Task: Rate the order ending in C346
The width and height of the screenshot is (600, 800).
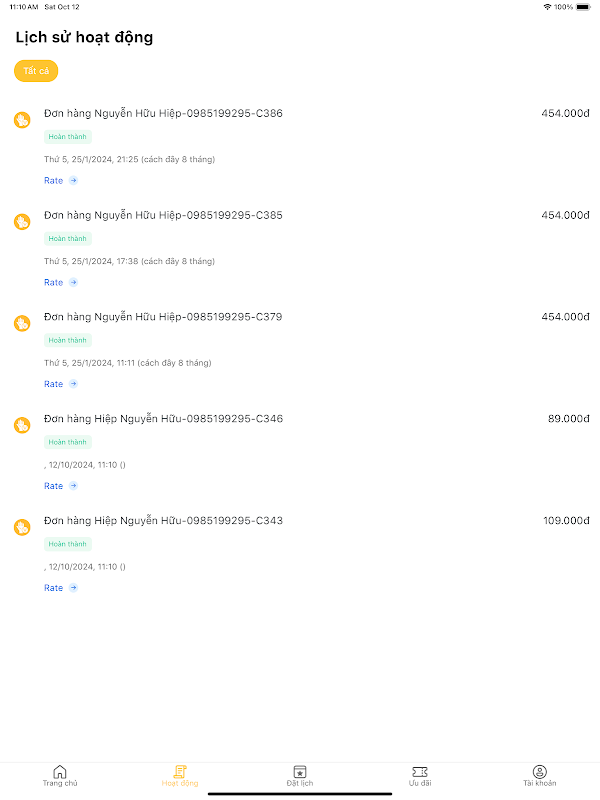Action: point(54,486)
